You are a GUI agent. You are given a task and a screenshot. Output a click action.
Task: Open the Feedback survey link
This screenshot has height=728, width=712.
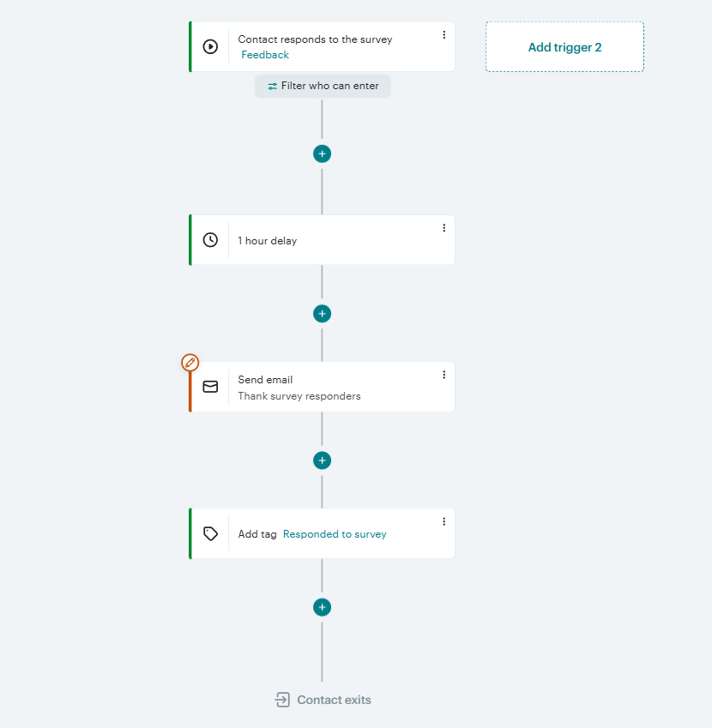(264, 54)
